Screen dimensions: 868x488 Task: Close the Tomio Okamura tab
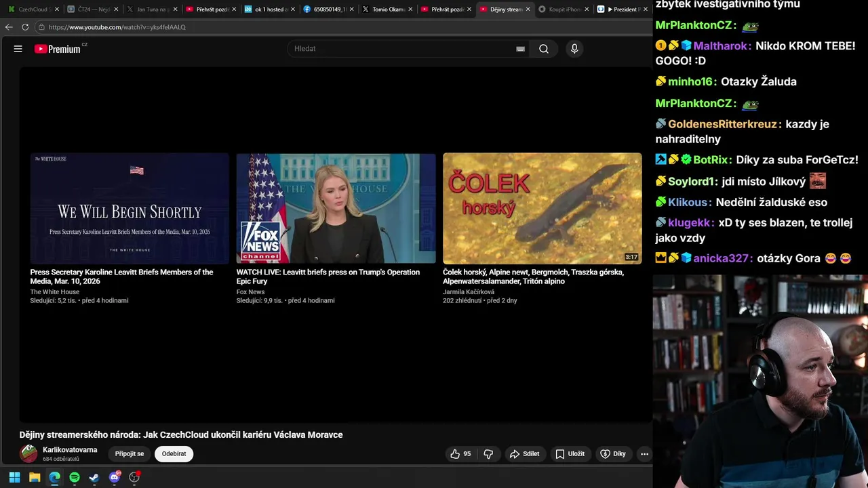click(x=410, y=9)
